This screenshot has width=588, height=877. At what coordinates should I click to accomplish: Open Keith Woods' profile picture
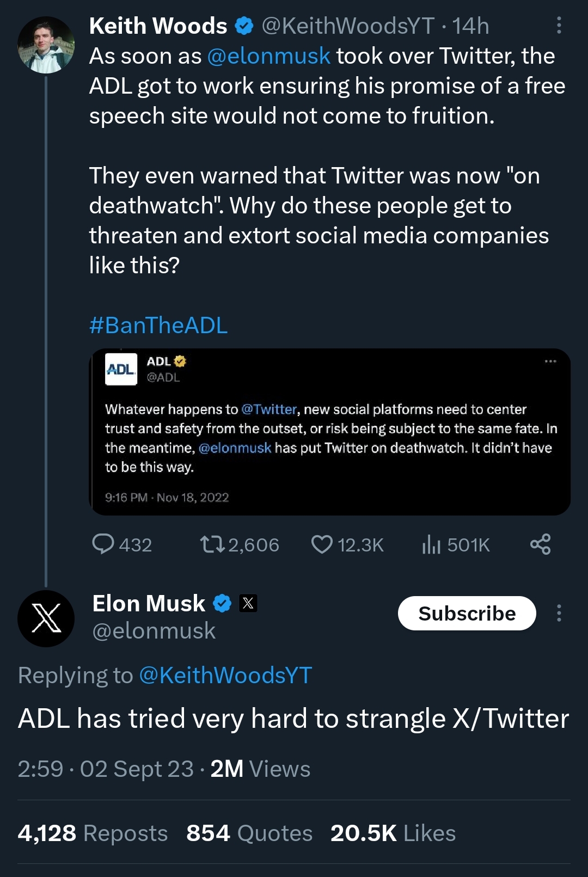(46, 45)
